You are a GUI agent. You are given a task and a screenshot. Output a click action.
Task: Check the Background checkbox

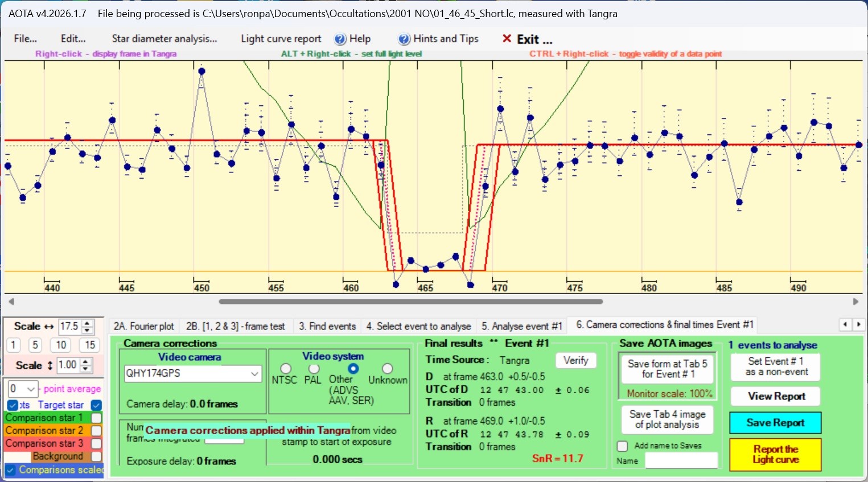96,456
